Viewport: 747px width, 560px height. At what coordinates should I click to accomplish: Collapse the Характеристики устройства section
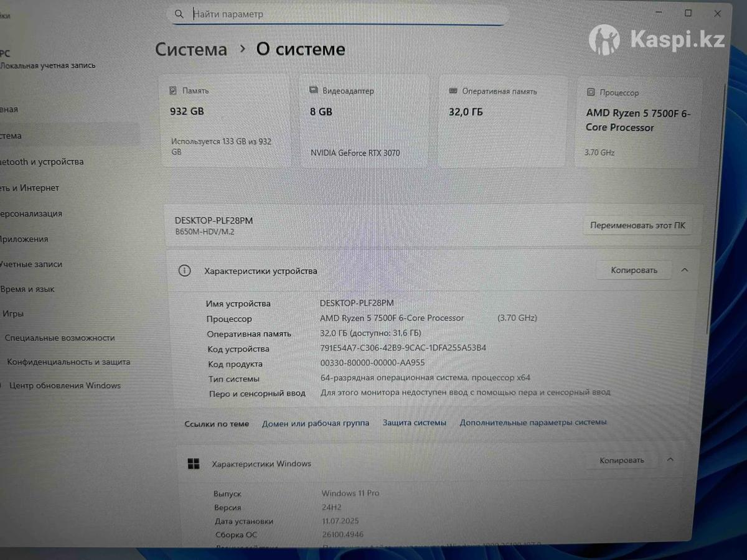pos(685,270)
